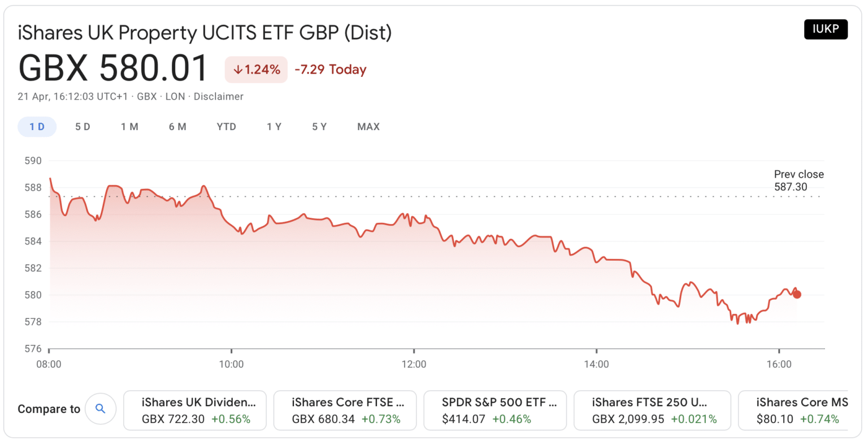Enable the MAX time range view
This screenshot has width=868, height=444.
pyautogui.click(x=368, y=127)
